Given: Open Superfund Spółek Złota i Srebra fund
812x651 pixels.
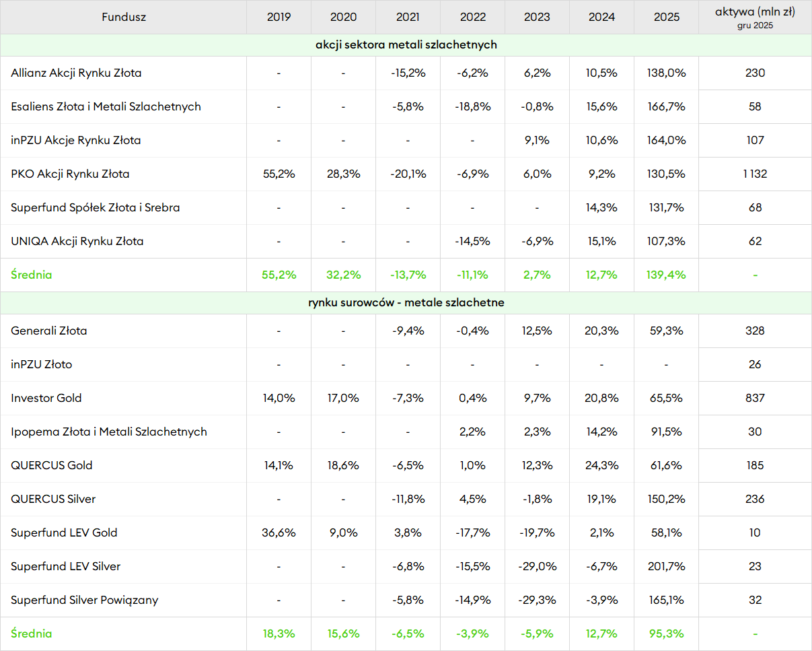Looking at the screenshot, I should click(x=95, y=207).
